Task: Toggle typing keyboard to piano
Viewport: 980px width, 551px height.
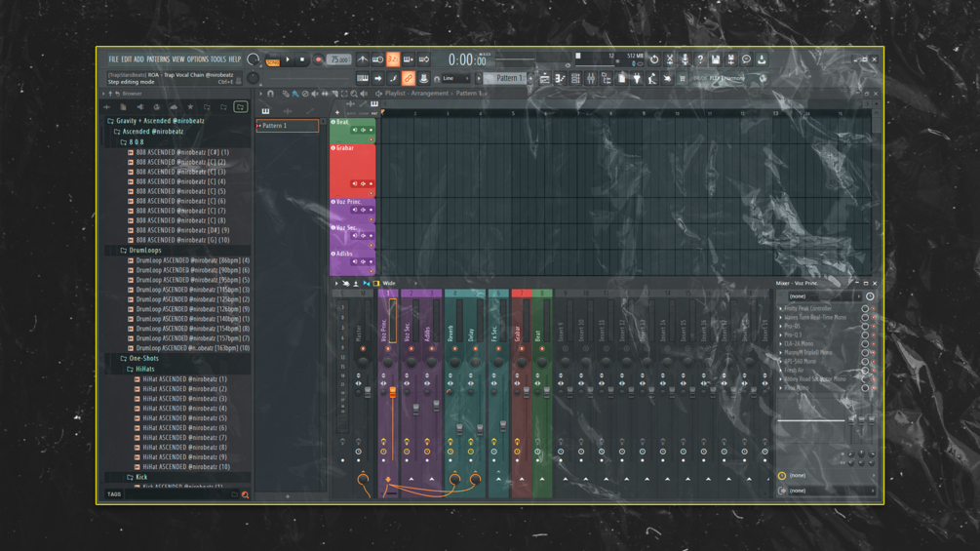Action: pyautogui.click(x=363, y=78)
